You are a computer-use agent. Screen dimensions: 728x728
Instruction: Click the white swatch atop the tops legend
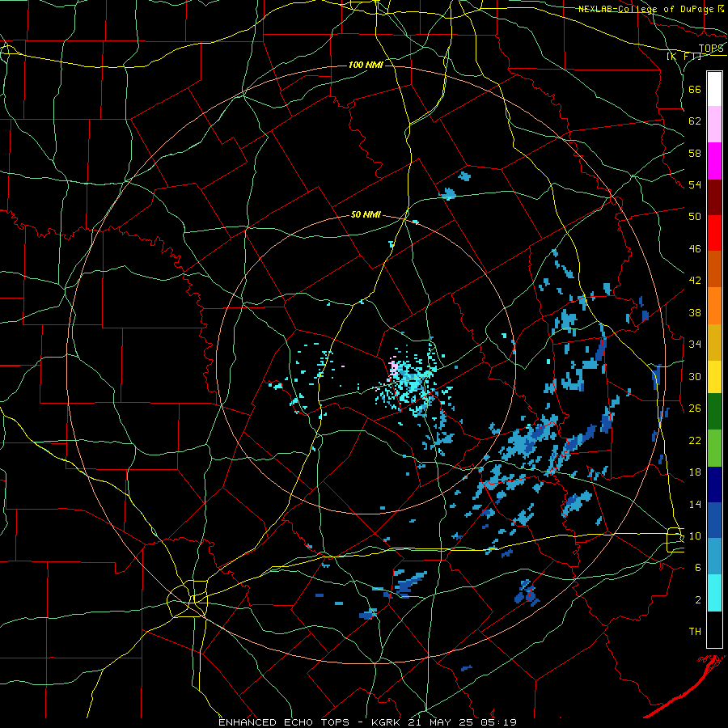714,89
